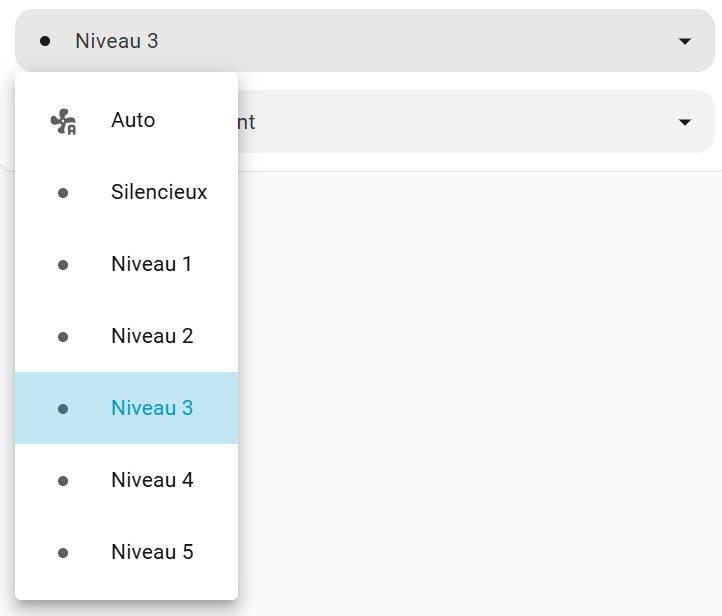Pick Niveau 1 from the list

tap(151, 265)
